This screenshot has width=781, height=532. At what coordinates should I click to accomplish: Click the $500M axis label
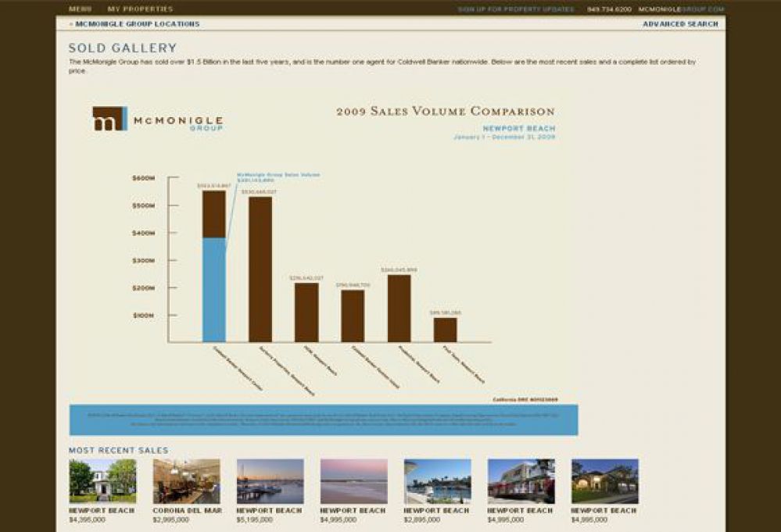(143, 205)
